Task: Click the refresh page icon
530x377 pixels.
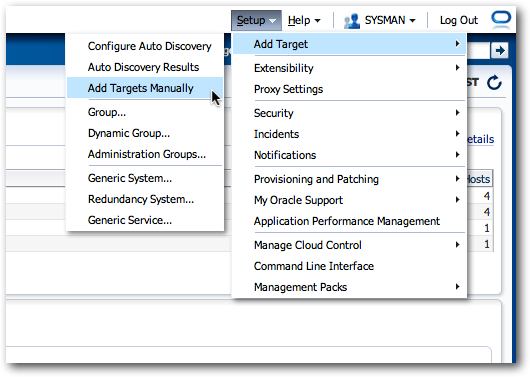Action: (x=494, y=82)
